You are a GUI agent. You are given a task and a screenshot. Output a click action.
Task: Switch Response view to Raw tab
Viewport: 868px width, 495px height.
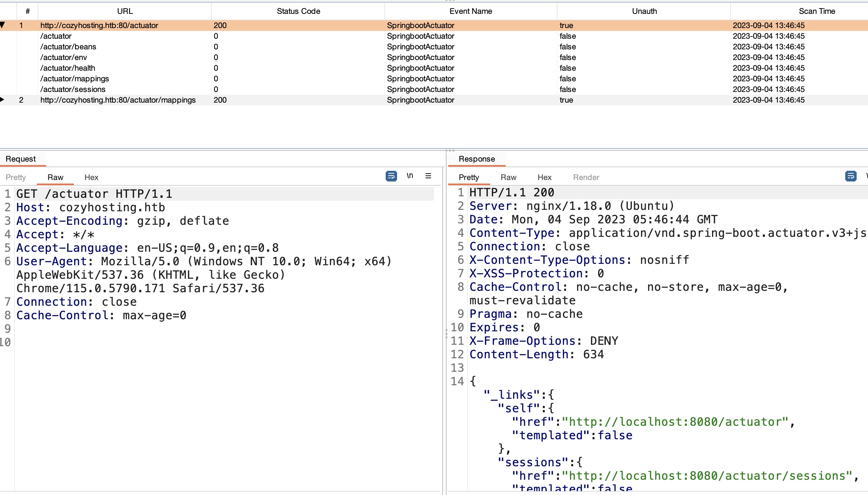tap(508, 177)
